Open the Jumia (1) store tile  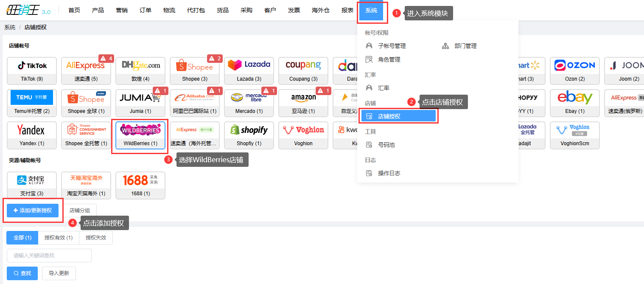(140, 103)
